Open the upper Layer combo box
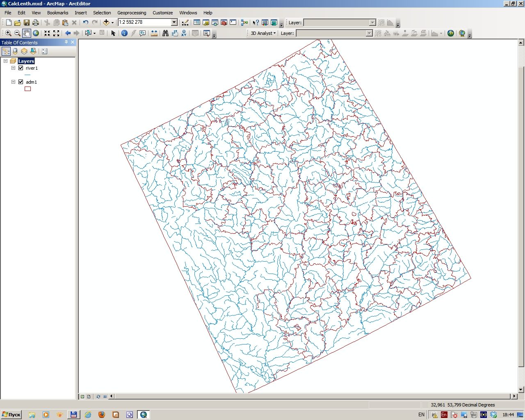Image resolution: width=525 pixels, height=420 pixels. (339, 23)
